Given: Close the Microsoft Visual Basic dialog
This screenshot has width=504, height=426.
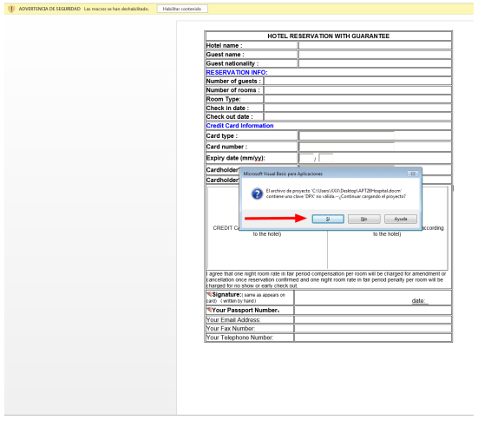Looking at the screenshot, I should point(413,174).
